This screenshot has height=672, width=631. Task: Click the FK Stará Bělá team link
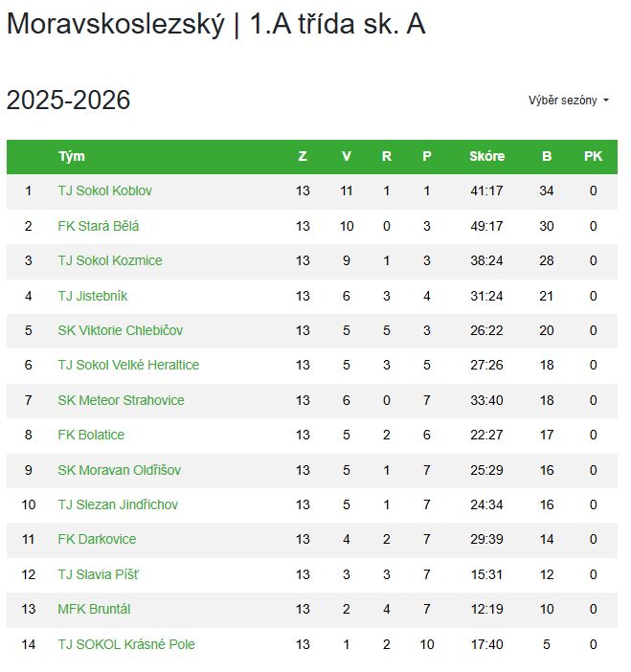click(99, 226)
